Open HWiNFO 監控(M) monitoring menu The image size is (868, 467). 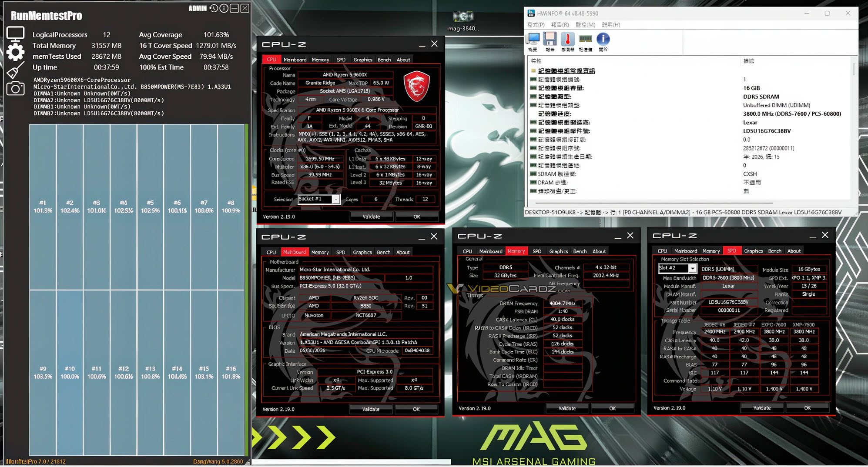585,25
